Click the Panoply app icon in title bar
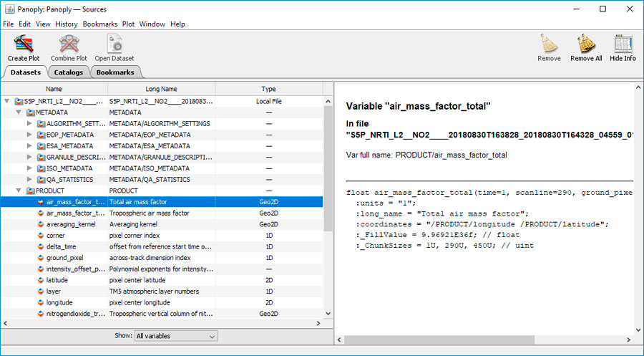This screenshot has width=644, height=356. tap(10, 9)
